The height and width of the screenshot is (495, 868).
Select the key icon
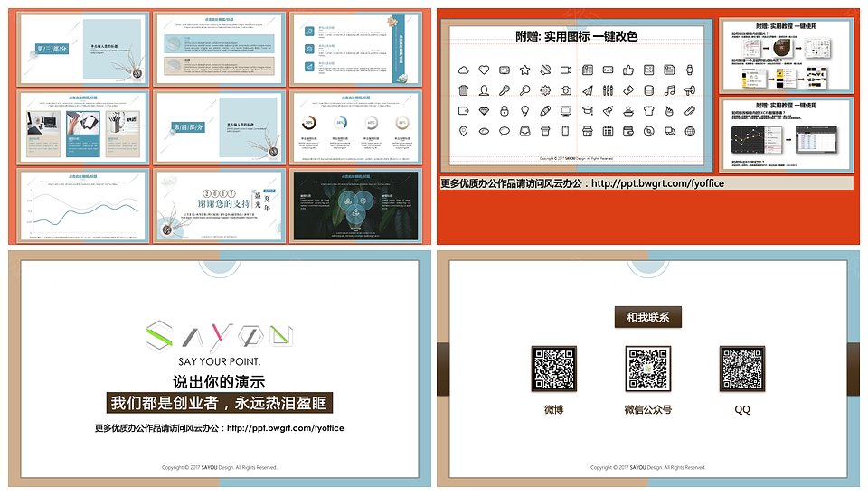point(505,90)
